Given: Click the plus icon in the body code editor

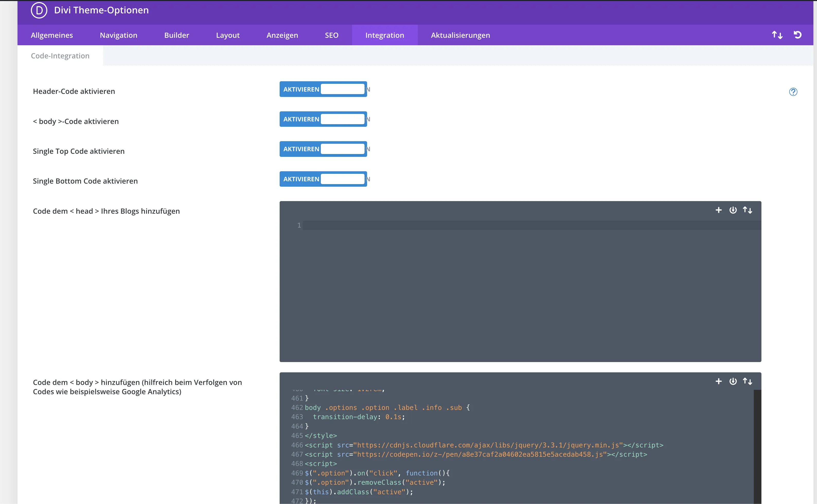Looking at the screenshot, I should tap(719, 381).
